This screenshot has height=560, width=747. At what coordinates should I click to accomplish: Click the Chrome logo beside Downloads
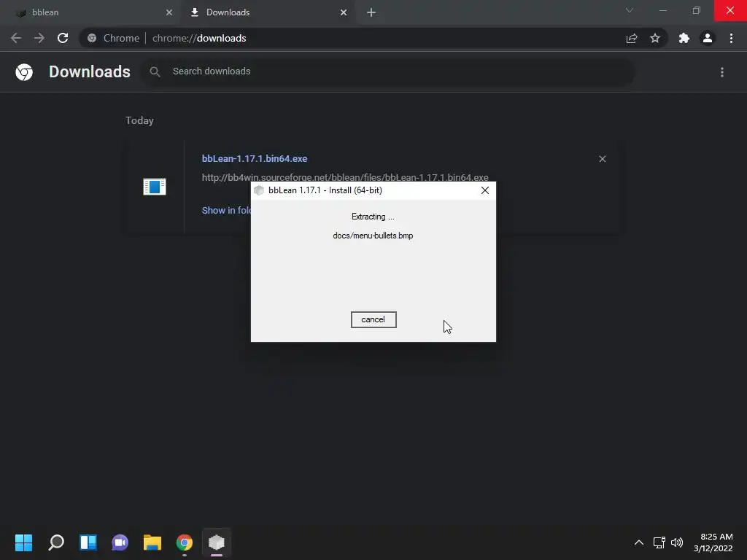click(x=24, y=72)
